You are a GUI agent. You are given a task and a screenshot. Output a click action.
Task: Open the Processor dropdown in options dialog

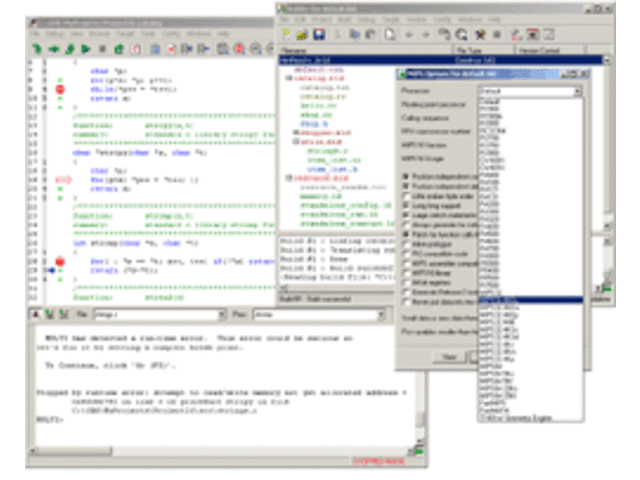[577, 91]
